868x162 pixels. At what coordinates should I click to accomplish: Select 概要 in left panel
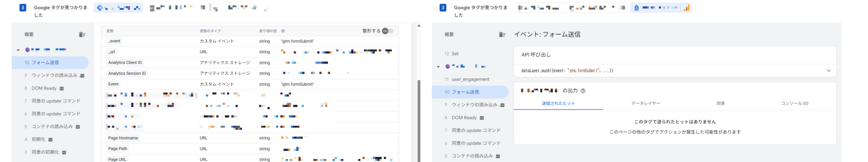tap(29, 35)
